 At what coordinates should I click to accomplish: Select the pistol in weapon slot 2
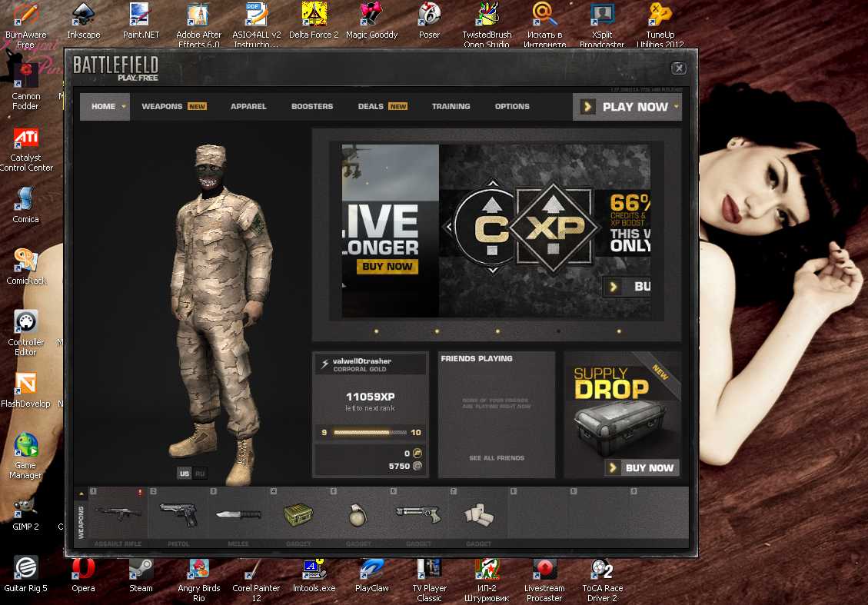point(178,514)
